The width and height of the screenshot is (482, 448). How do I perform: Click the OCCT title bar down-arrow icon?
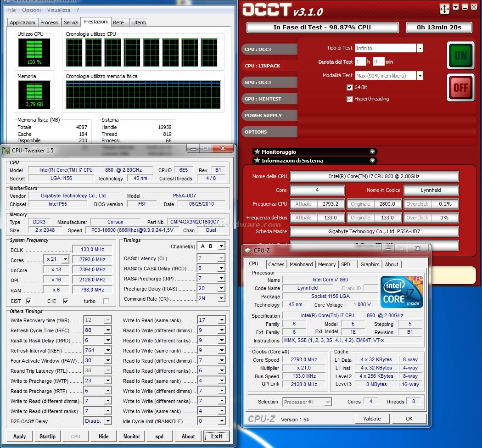coord(456,7)
